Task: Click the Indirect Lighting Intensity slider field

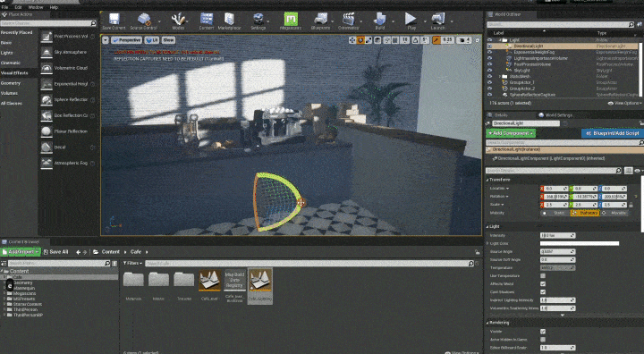Action: pyautogui.click(x=557, y=300)
